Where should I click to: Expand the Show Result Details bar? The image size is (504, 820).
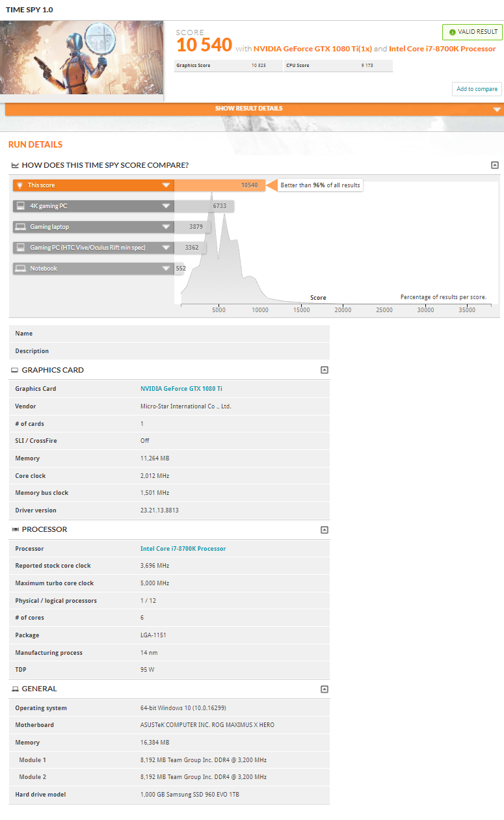pos(254,109)
